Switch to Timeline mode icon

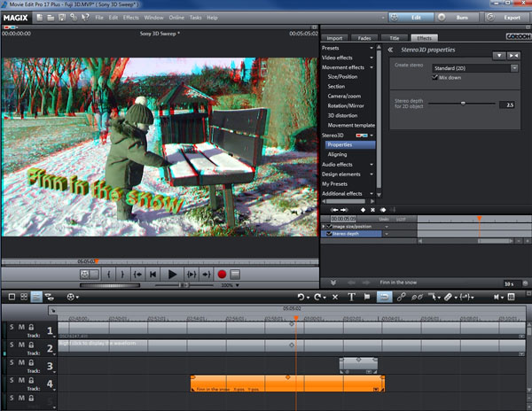[36, 297]
